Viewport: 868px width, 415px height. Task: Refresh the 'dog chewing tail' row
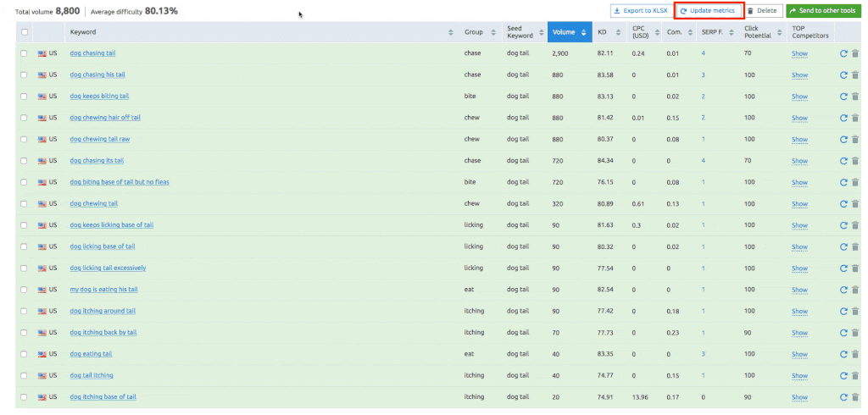point(843,204)
